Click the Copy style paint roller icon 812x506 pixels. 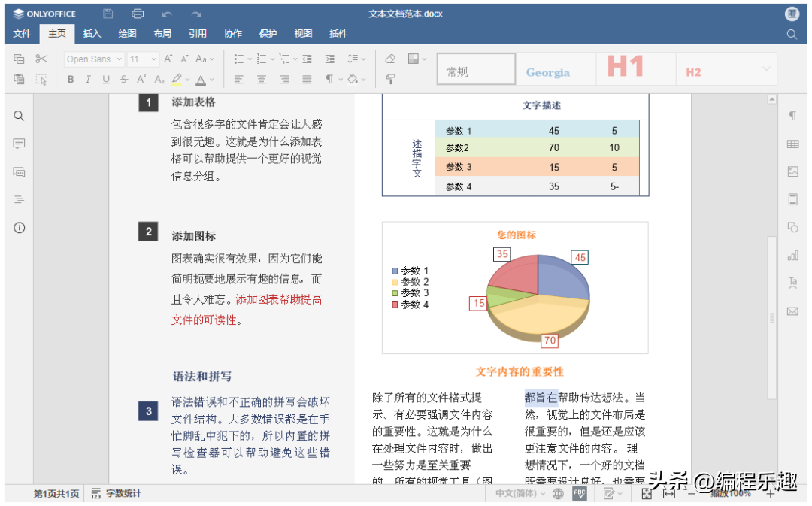click(x=390, y=79)
